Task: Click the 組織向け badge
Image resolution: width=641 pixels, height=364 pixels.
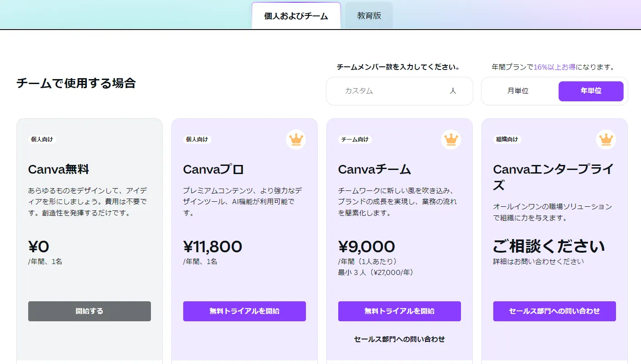Action: pos(507,140)
